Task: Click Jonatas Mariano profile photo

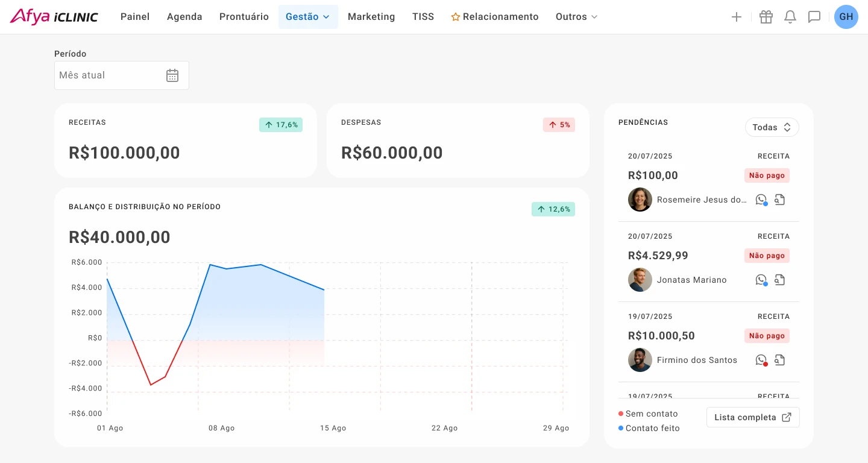Action: (x=640, y=280)
